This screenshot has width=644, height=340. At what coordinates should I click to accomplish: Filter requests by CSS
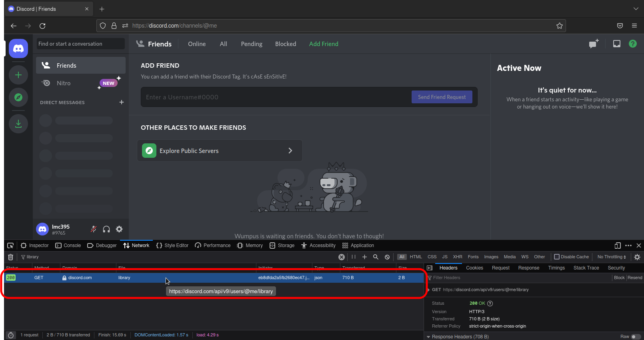click(x=432, y=257)
